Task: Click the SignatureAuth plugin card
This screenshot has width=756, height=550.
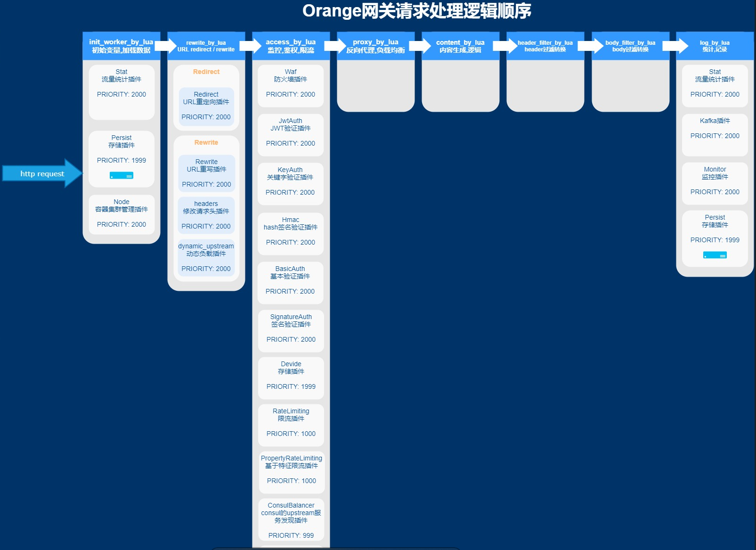Action: coord(291,331)
